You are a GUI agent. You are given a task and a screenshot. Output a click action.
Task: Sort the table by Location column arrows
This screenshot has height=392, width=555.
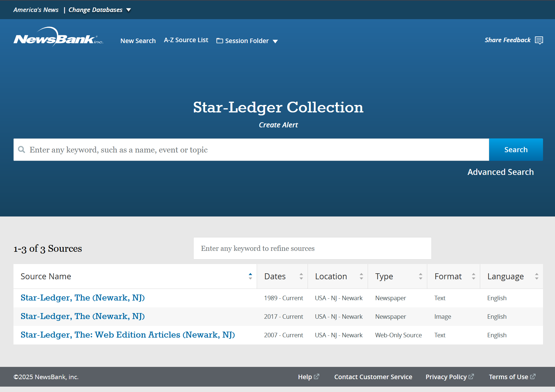pyautogui.click(x=361, y=276)
